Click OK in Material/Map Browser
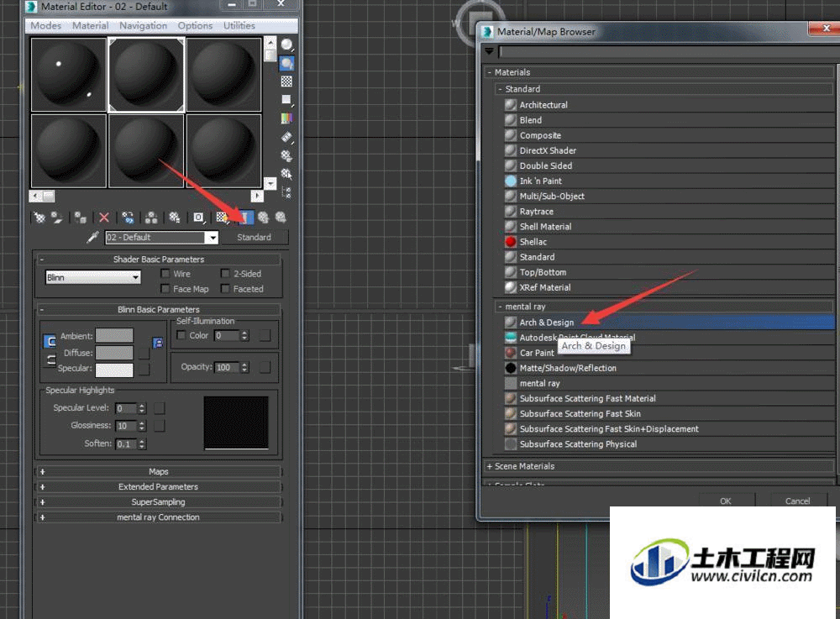The width and height of the screenshot is (840, 619). 726,501
